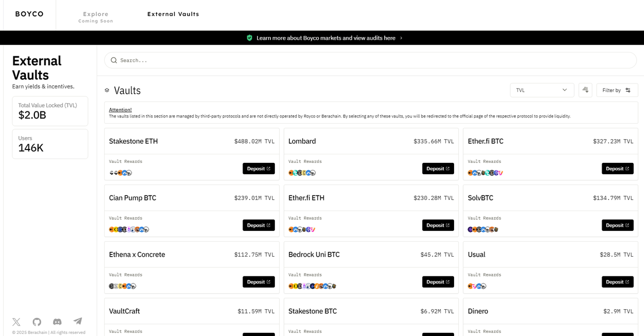644x336 pixels.
Task: Click reward token icons on Usual card
Action: tap(477, 286)
